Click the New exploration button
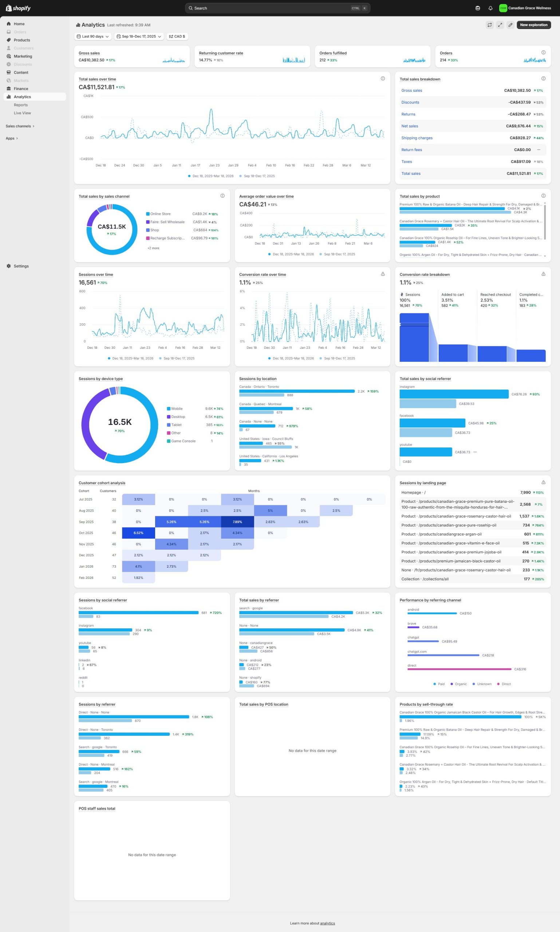 (533, 25)
